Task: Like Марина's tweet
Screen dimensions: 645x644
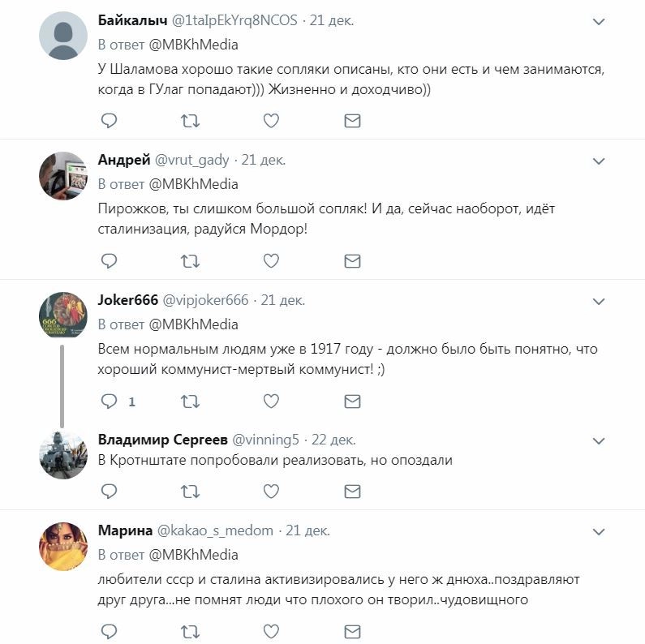Action: (x=271, y=631)
